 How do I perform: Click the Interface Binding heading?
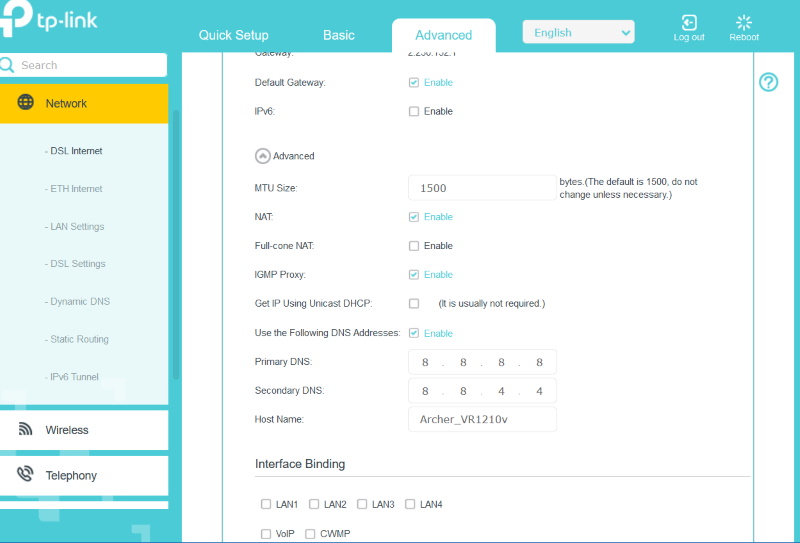(300, 464)
